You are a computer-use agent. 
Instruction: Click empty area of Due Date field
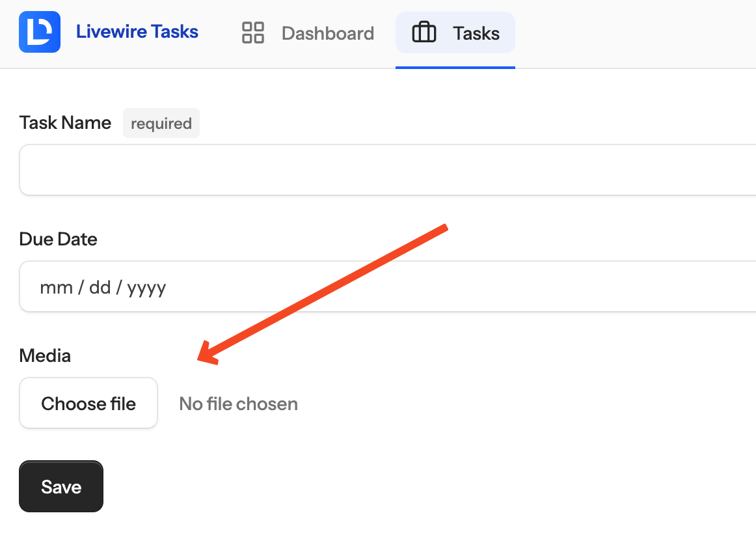pyautogui.click(x=458, y=286)
